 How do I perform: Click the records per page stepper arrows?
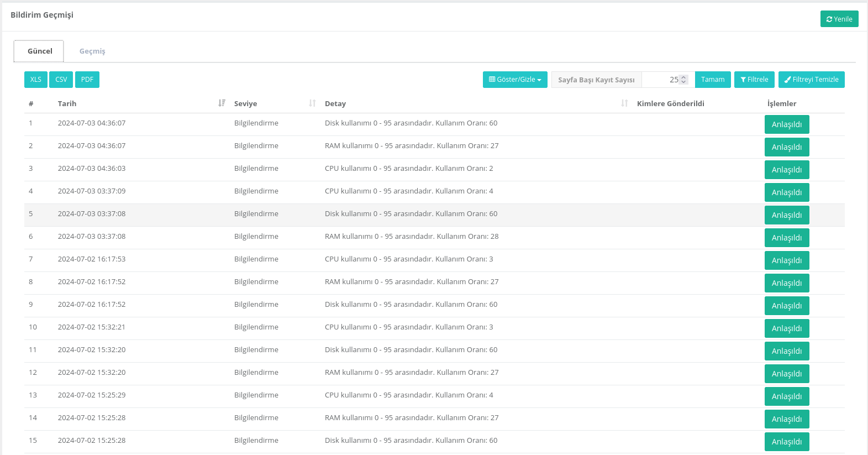click(683, 80)
